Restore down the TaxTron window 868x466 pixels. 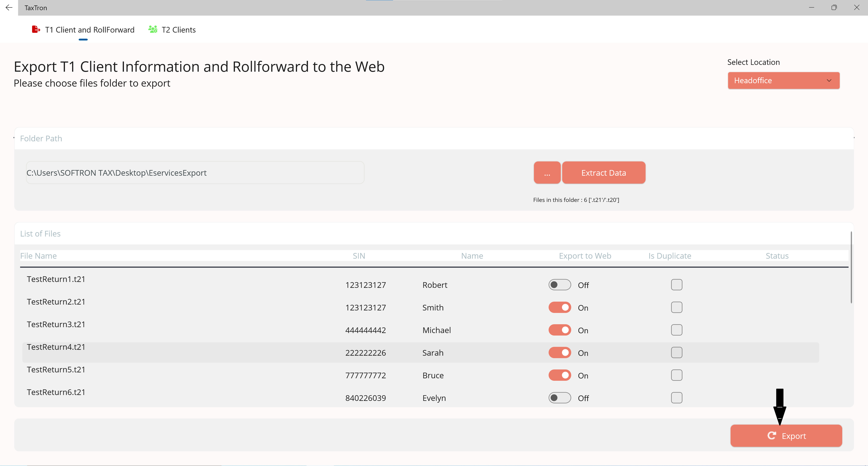834,7
